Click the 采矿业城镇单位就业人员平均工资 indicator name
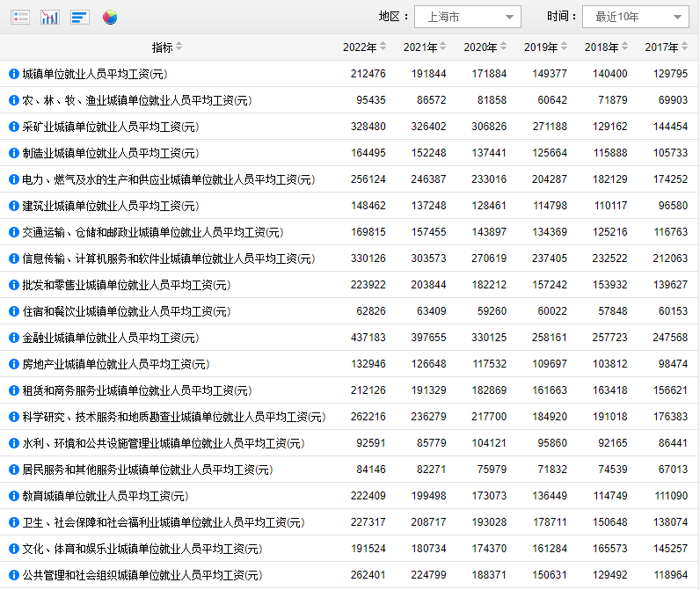 (x=110, y=127)
